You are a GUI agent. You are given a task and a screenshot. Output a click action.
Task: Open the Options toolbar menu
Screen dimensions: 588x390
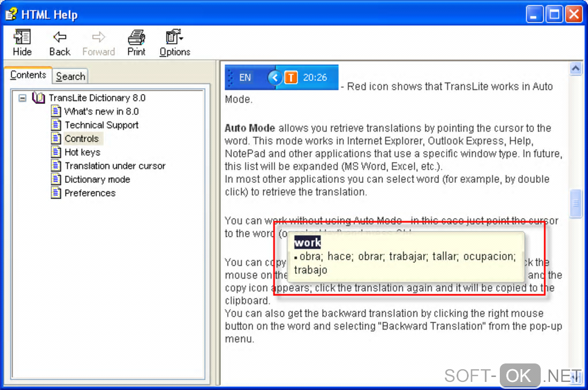click(x=175, y=43)
